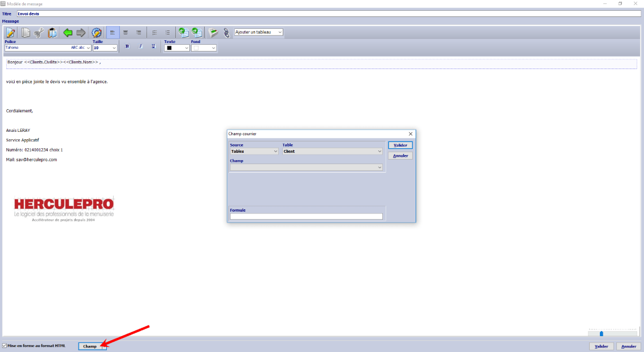Open the Table dropdown set to Client
The height and width of the screenshot is (352, 644).
tap(332, 151)
